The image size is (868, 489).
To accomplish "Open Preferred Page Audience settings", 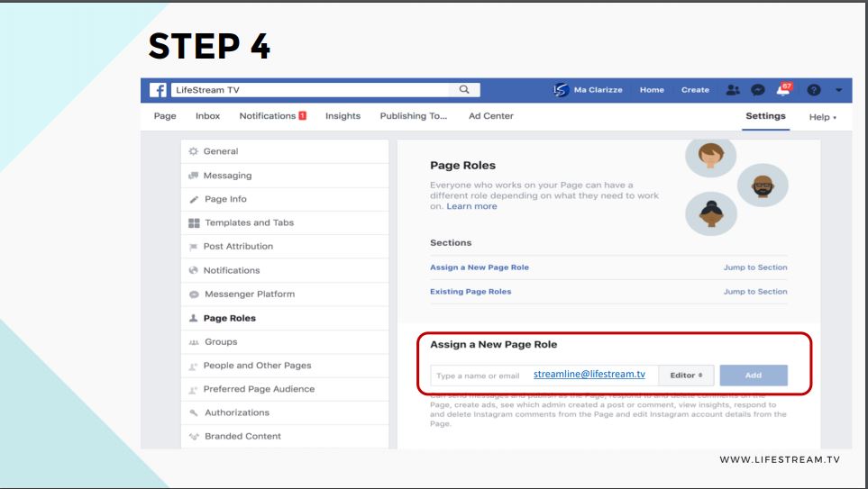I will click(x=285, y=389).
